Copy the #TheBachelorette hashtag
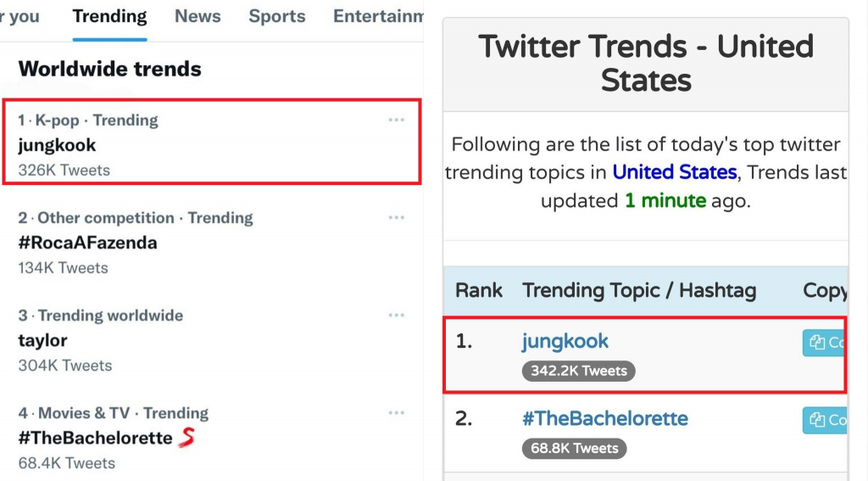 (x=825, y=420)
